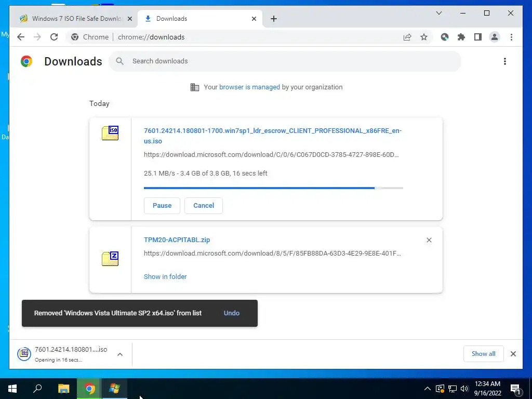Open the 7601.24214 ISO file name link
532x399 pixels.
tap(272, 136)
